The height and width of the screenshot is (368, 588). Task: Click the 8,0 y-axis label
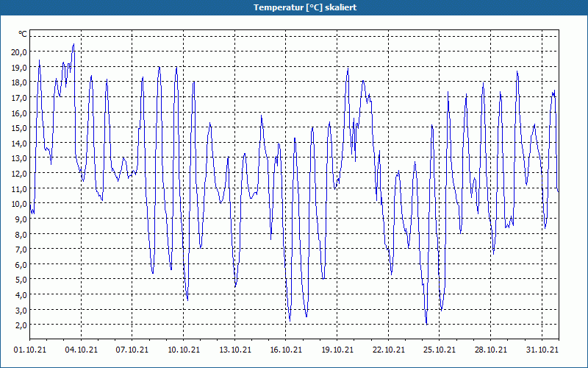tap(21, 234)
